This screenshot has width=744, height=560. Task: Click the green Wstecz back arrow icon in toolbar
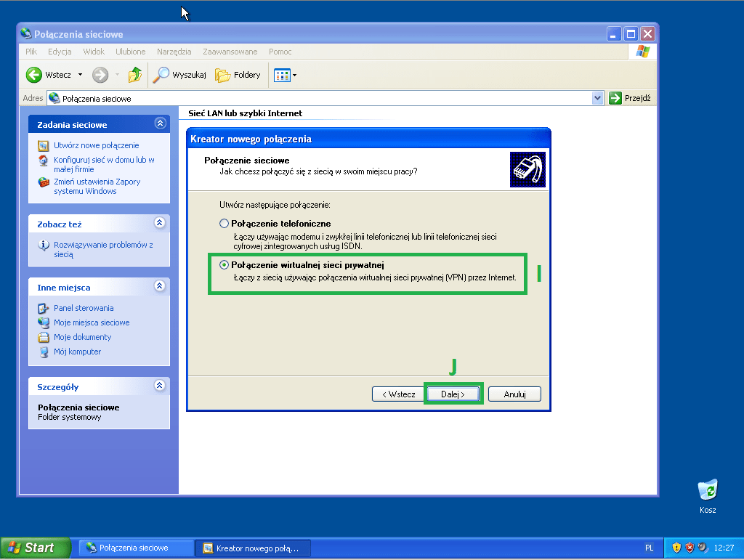coord(34,75)
